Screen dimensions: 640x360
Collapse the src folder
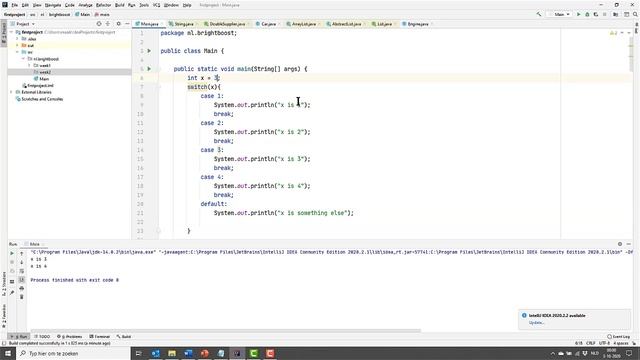click(x=18, y=52)
